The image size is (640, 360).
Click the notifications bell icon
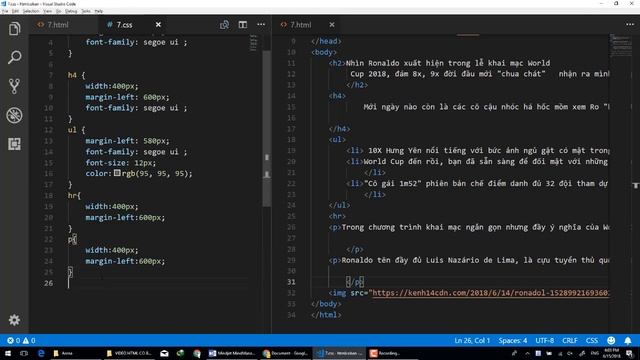[x=628, y=340]
